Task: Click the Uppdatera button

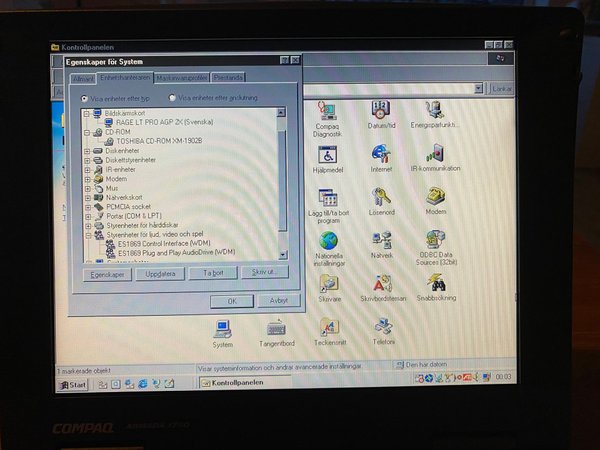Action: pos(160,274)
